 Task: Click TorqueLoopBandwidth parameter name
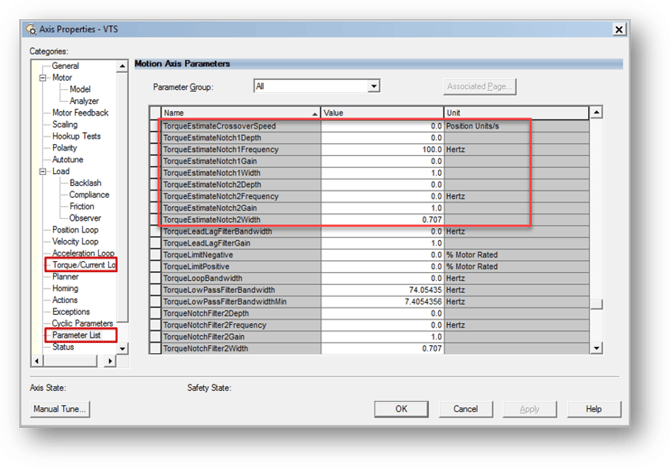point(203,278)
